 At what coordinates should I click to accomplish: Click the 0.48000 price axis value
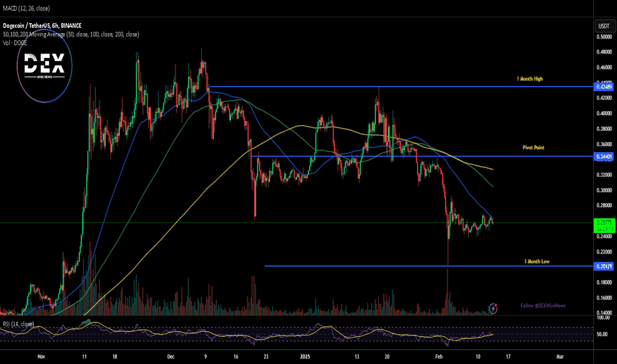click(604, 52)
